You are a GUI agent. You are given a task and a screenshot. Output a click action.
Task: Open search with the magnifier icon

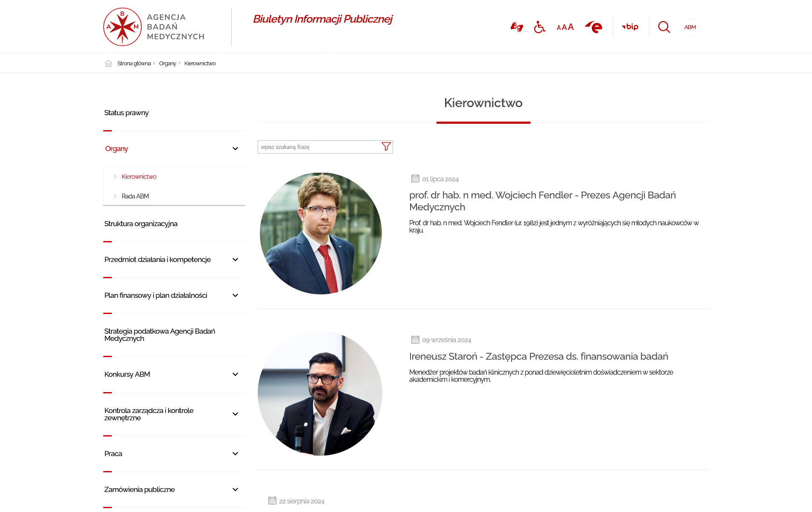pos(664,27)
